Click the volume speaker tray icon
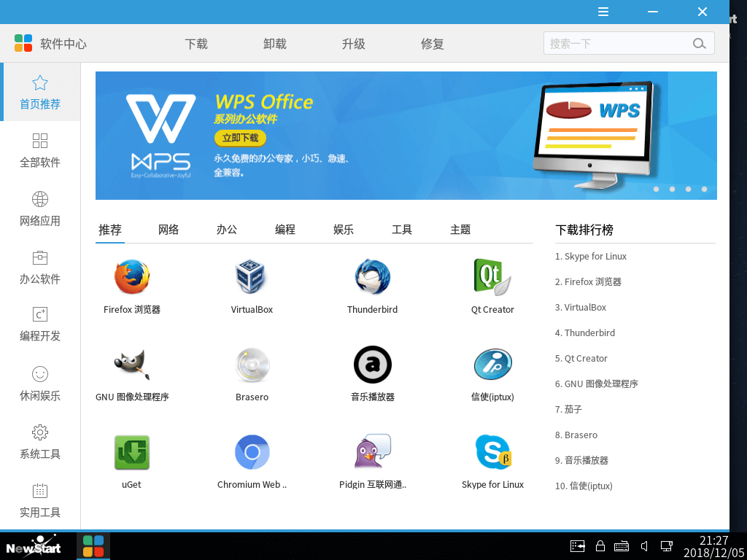 click(x=644, y=546)
